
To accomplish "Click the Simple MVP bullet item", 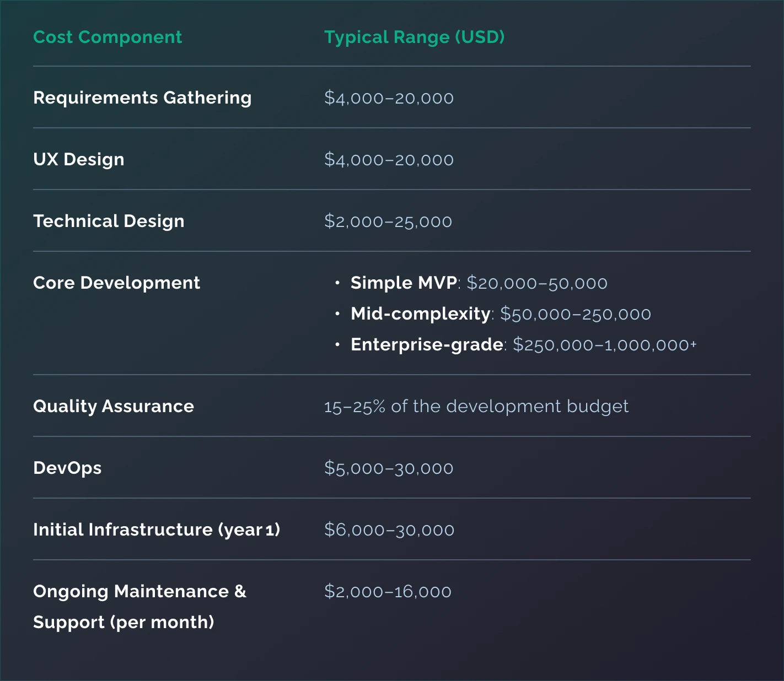I will (479, 283).
